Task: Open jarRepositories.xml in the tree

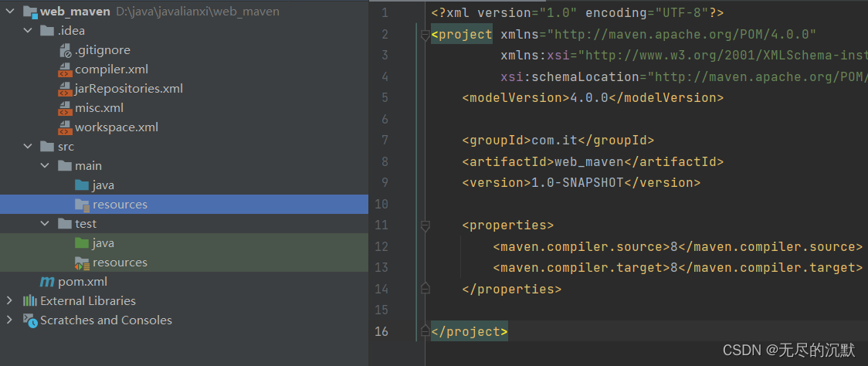Action: coord(129,89)
